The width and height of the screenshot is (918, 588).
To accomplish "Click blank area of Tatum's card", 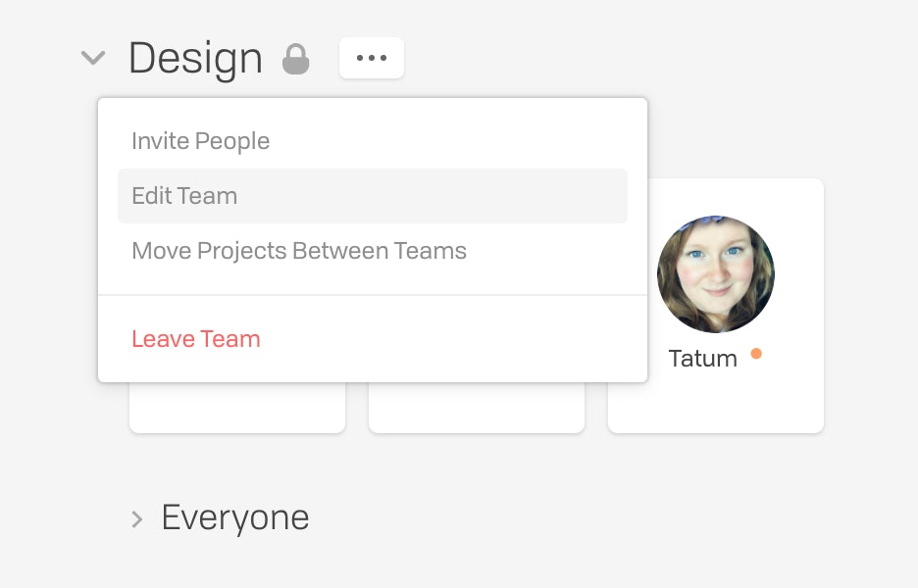I will [715, 404].
